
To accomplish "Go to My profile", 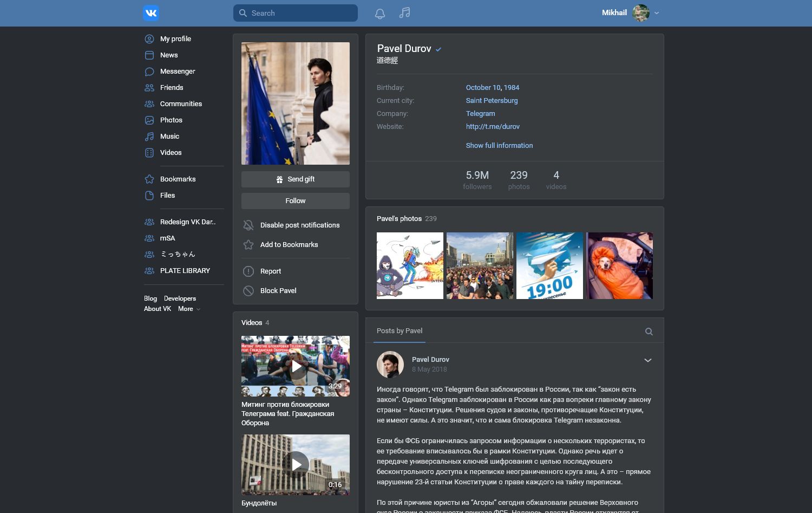I will point(175,39).
